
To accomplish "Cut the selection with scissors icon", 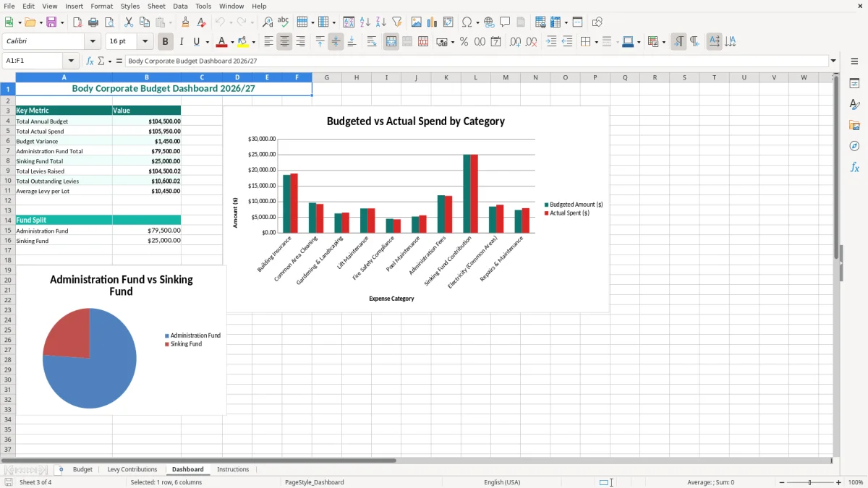I will coord(129,22).
